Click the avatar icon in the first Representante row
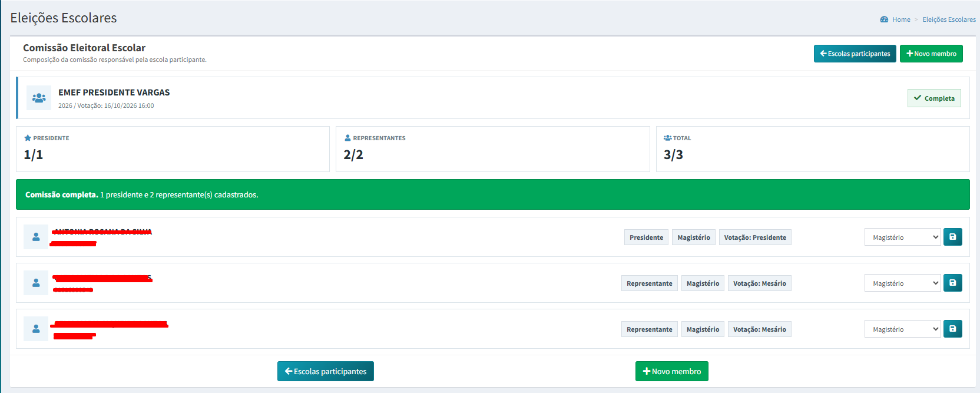The height and width of the screenshot is (393, 980). 36,283
